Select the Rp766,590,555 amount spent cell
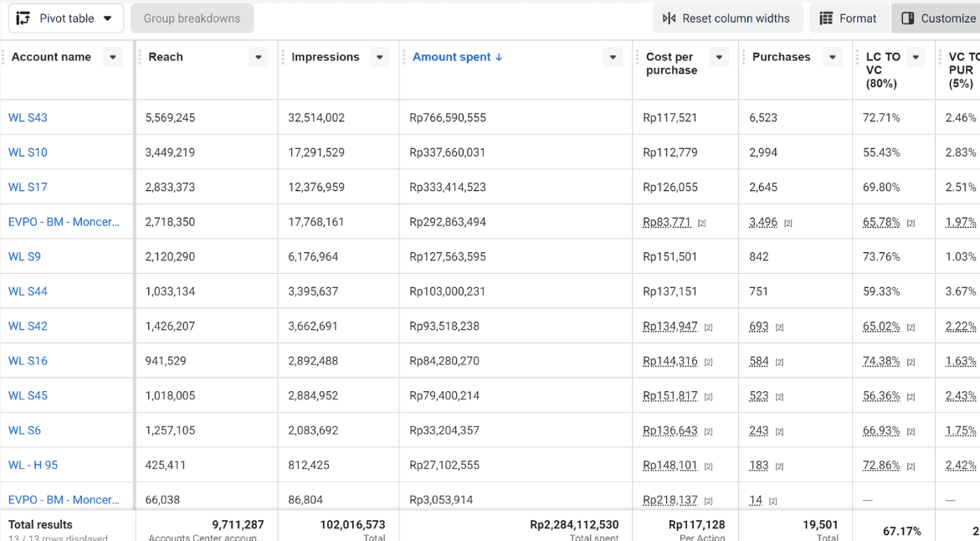 [x=516, y=117]
